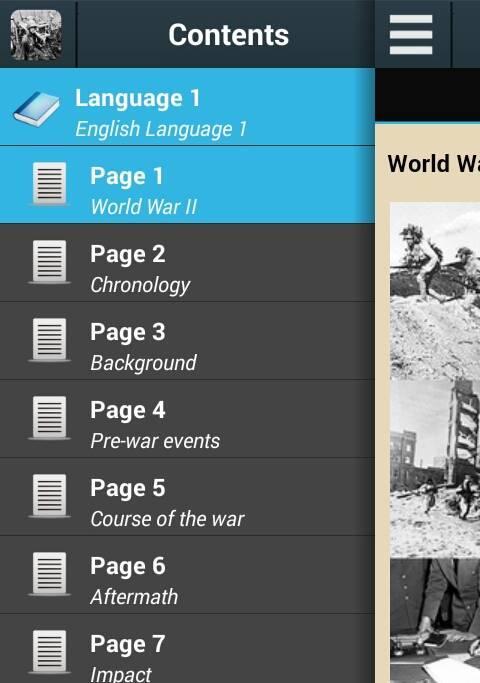Viewport: 480px width, 683px height.
Task: Click the document icon beside Page 5
Action: pos(50,496)
